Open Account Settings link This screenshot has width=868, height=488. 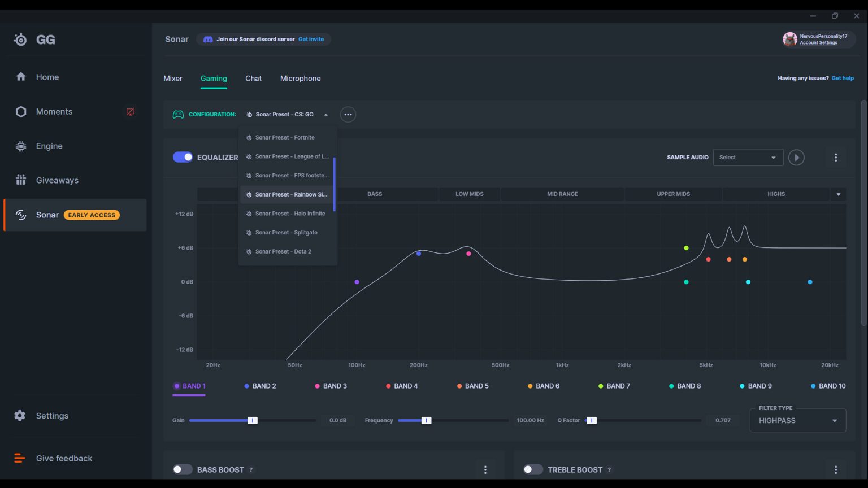click(818, 43)
